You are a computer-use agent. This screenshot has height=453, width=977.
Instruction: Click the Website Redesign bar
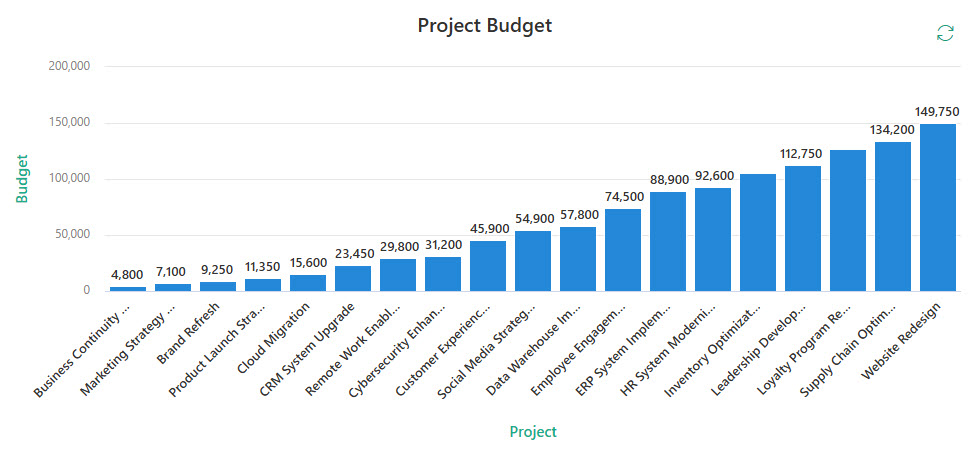tap(937, 207)
